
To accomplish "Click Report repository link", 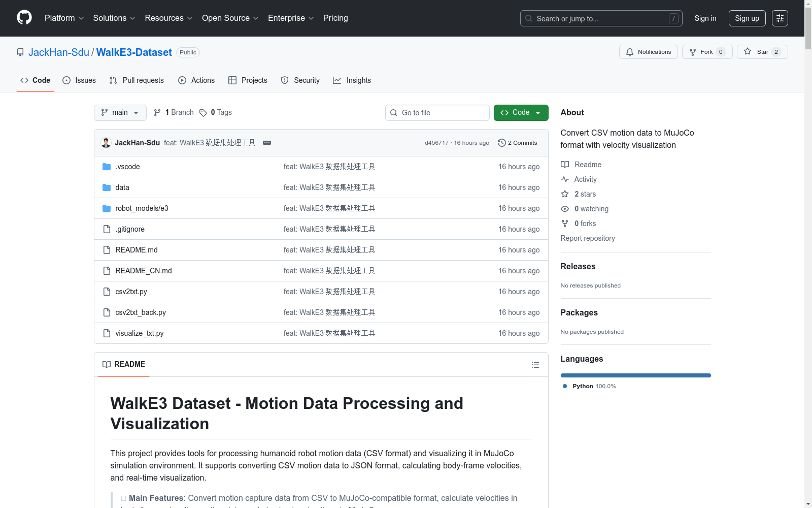I will 588,238.
